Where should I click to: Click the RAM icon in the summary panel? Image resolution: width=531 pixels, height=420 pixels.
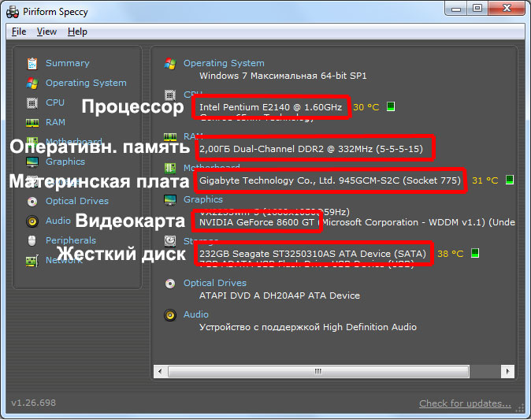tap(170, 137)
